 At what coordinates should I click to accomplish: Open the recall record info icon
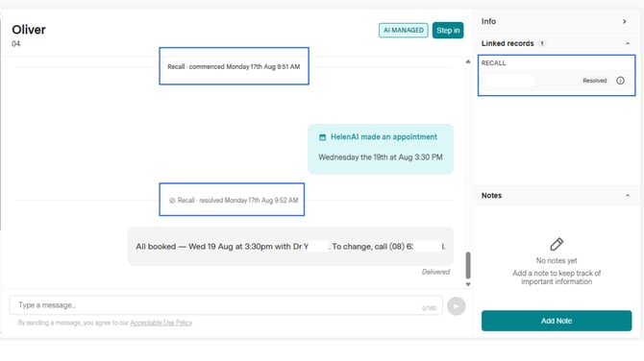tap(620, 81)
